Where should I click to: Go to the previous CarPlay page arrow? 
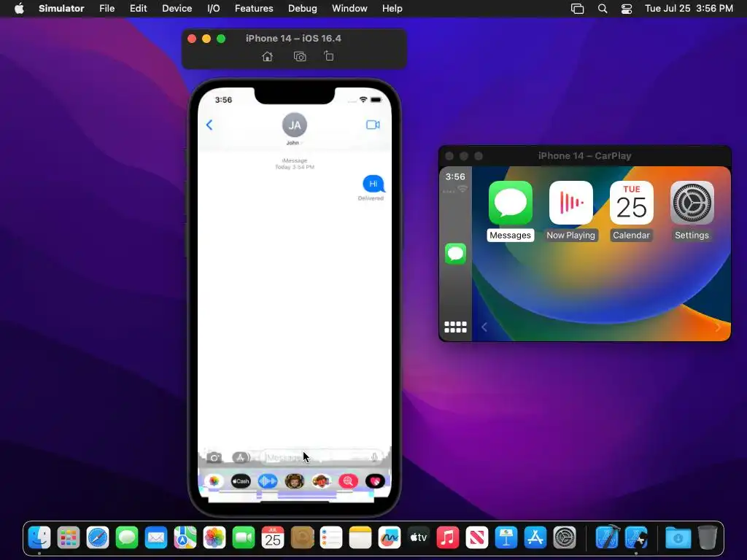pyautogui.click(x=484, y=327)
